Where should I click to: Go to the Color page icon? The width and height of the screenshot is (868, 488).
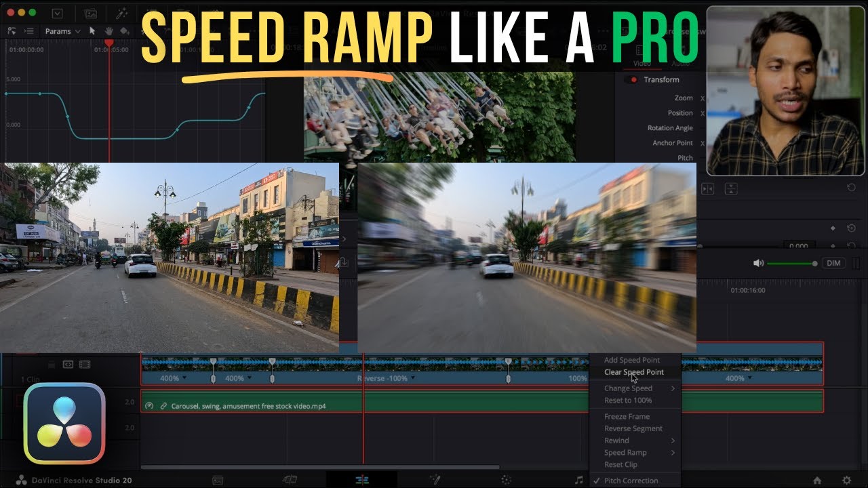click(506, 480)
